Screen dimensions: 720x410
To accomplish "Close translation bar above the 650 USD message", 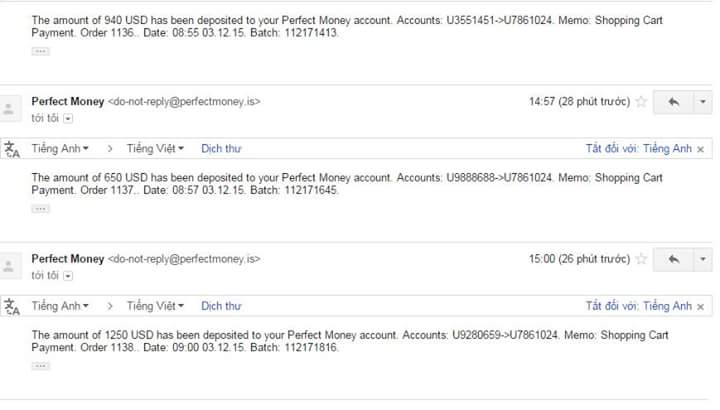I will point(700,149).
